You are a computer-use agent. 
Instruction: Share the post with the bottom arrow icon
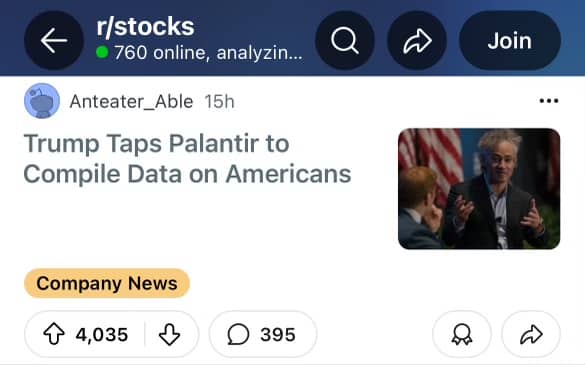click(x=531, y=334)
